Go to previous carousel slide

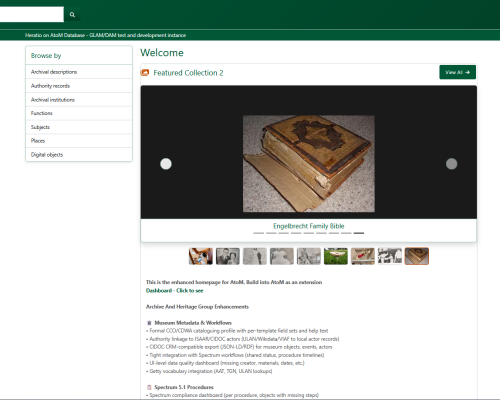pyautogui.click(x=166, y=164)
